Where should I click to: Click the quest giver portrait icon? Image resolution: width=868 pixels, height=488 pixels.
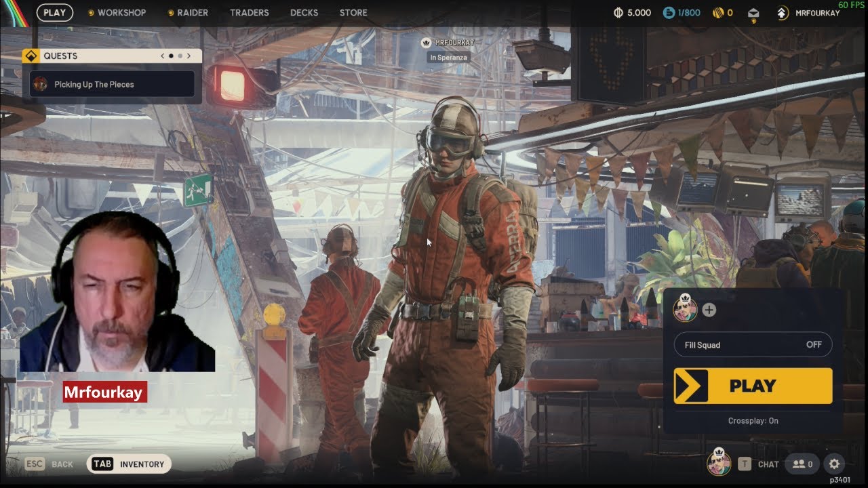pyautogui.click(x=41, y=84)
